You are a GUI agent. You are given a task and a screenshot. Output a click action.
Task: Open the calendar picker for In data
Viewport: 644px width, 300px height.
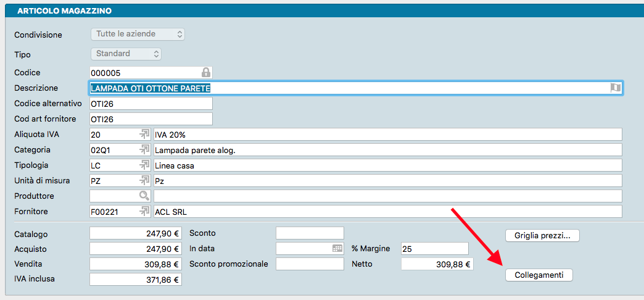[337, 248]
